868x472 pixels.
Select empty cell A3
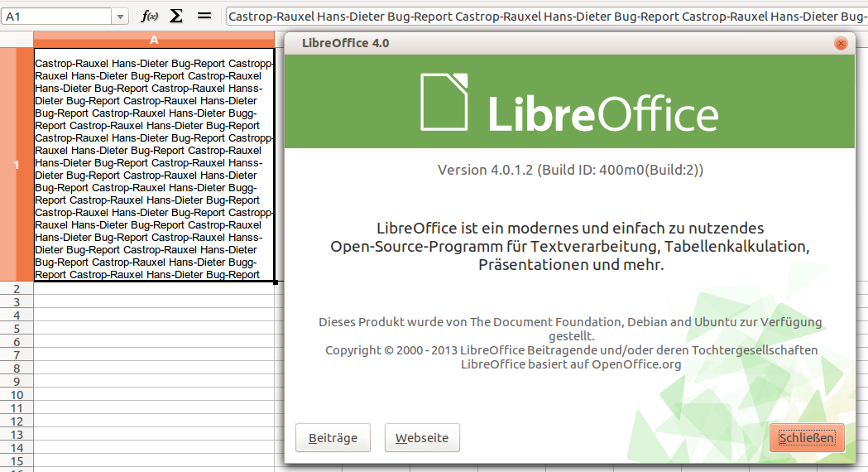154,302
